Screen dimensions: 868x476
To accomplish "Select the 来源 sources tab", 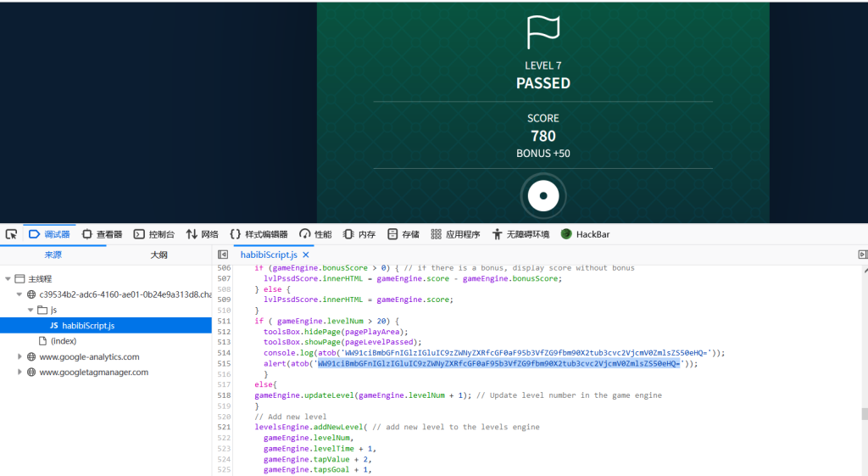I will tap(53, 255).
